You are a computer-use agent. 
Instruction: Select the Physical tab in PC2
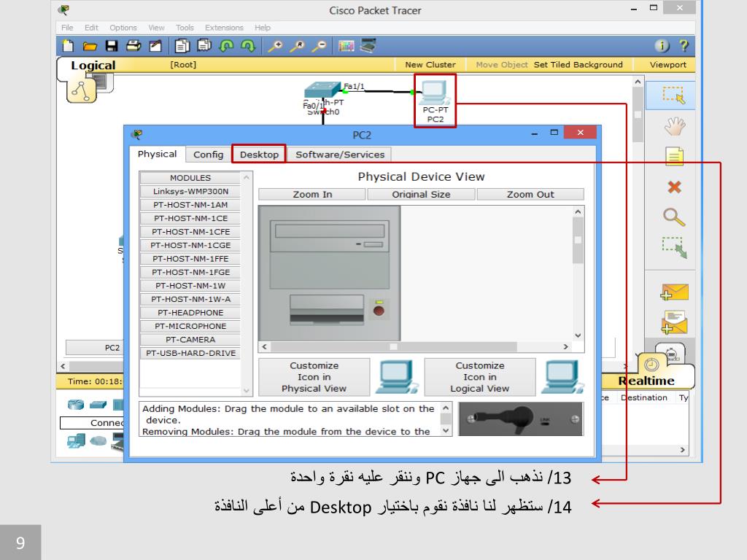(x=158, y=154)
